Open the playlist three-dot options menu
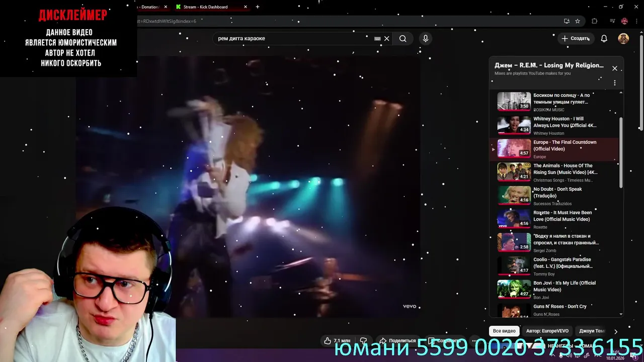644x362 pixels. 614,83
